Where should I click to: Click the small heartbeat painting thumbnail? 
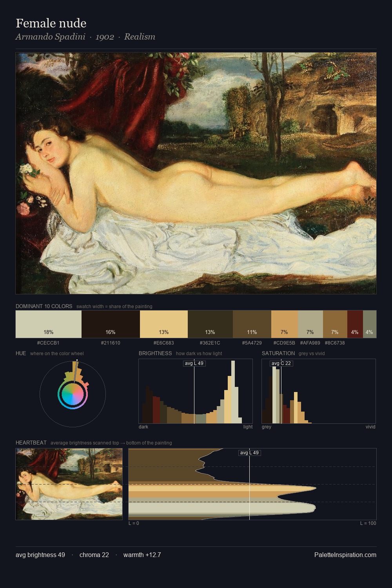point(69,484)
